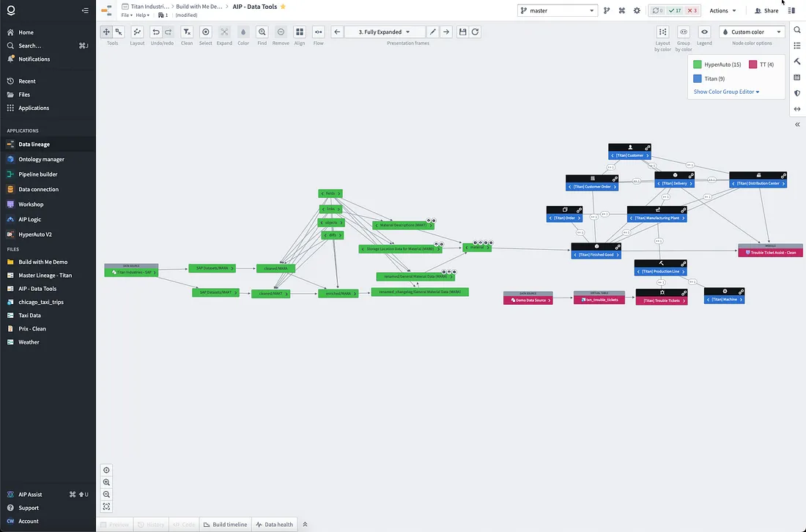
Task: Open the Align grid tool
Action: coord(300,32)
